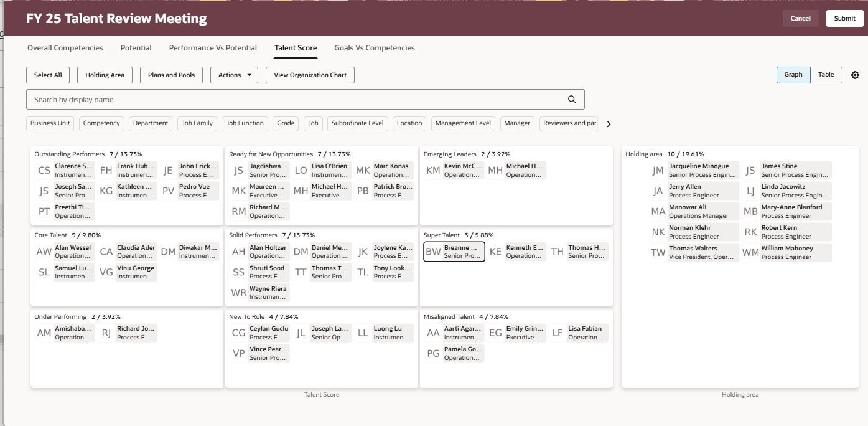Select the TW avatar for Thomas Walters
This screenshot has height=426, width=868.
tap(658, 253)
